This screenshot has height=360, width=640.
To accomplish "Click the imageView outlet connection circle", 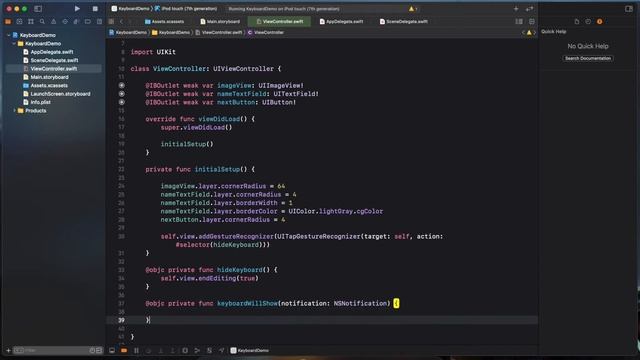I will 122,85.
